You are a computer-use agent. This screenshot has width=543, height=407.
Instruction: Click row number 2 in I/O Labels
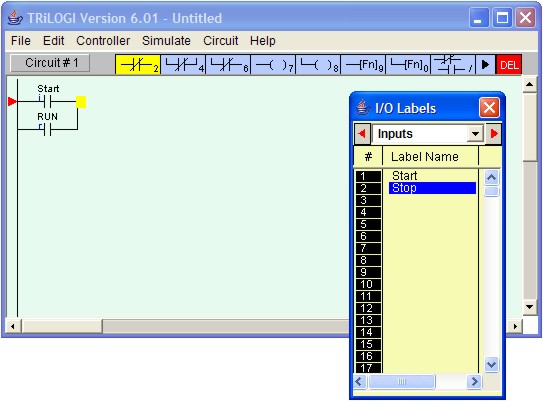coord(368,188)
